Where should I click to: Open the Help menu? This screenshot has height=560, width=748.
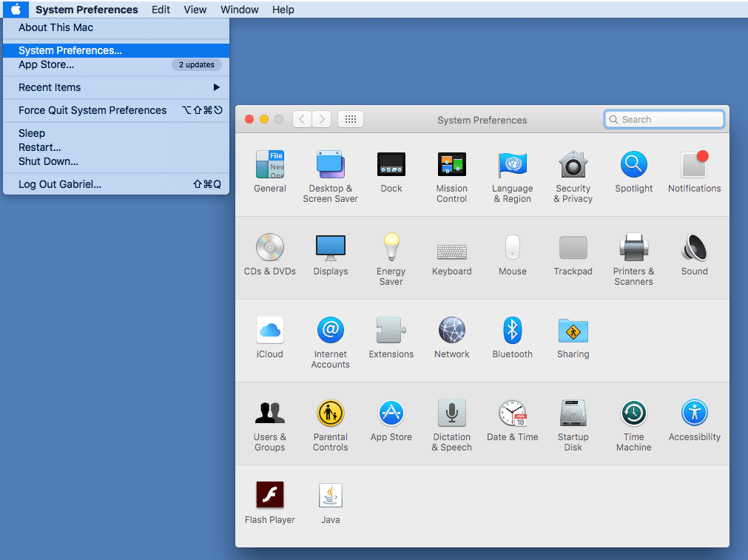283,10
